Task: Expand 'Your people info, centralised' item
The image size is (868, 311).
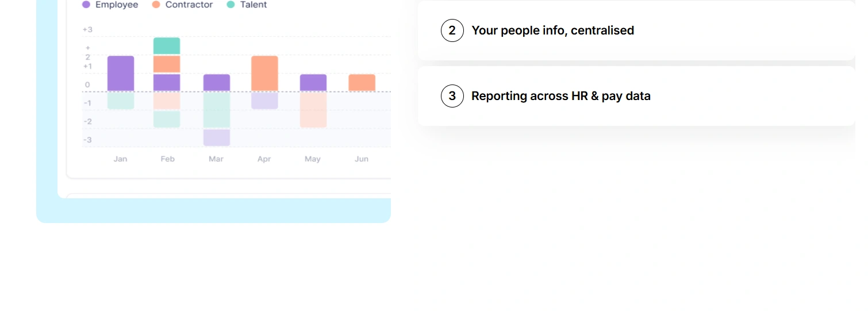Action: [x=552, y=30]
